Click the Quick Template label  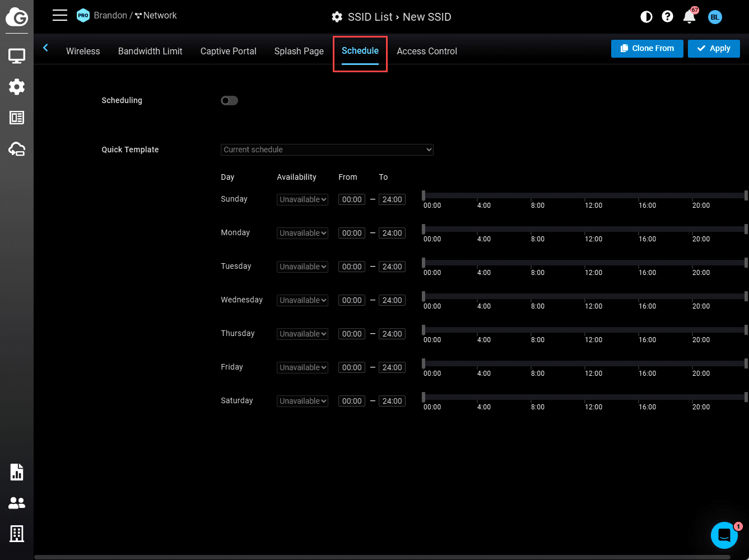pos(130,150)
